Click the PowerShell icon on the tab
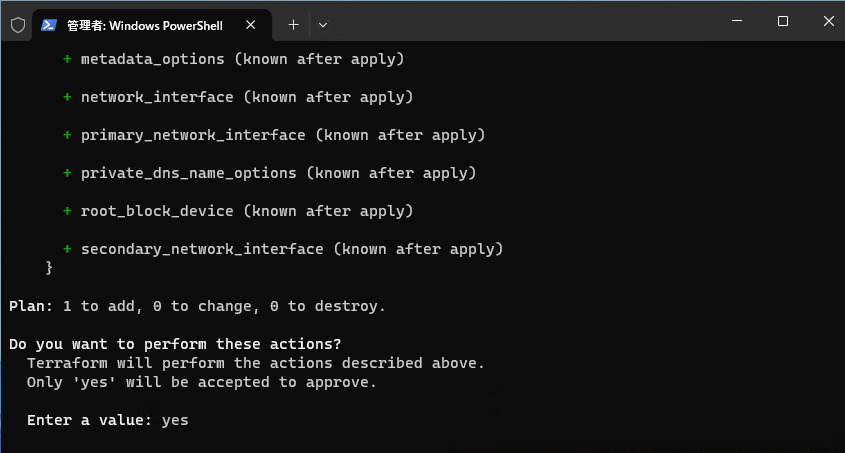This screenshot has width=845, height=453. click(49, 24)
